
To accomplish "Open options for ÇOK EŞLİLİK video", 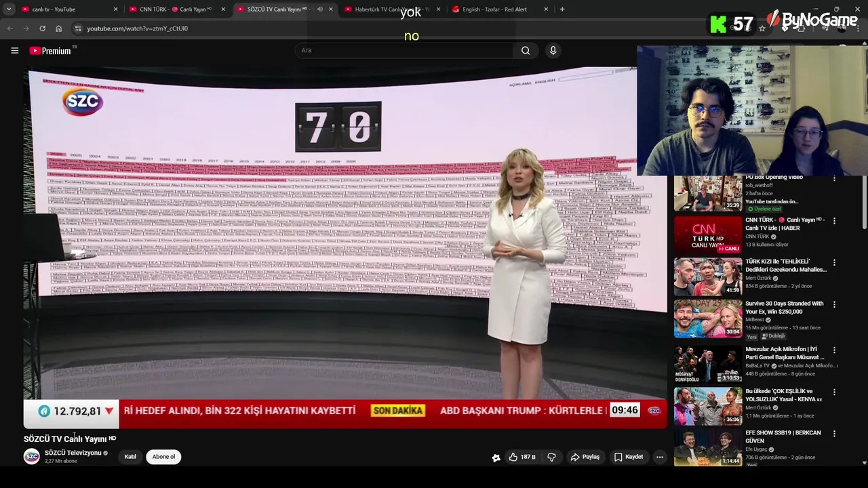I will 834,392.
